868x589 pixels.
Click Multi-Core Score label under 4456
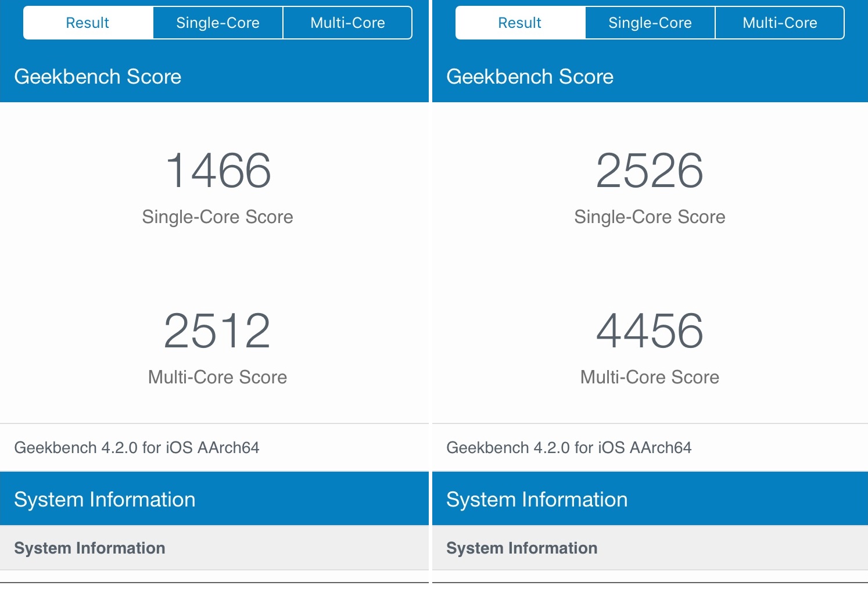[650, 377]
